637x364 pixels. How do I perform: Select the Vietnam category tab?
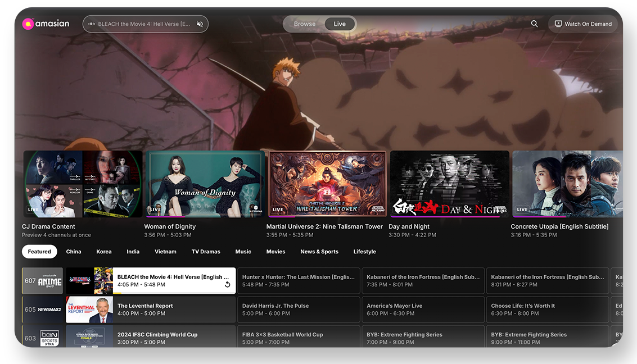pos(165,252)
